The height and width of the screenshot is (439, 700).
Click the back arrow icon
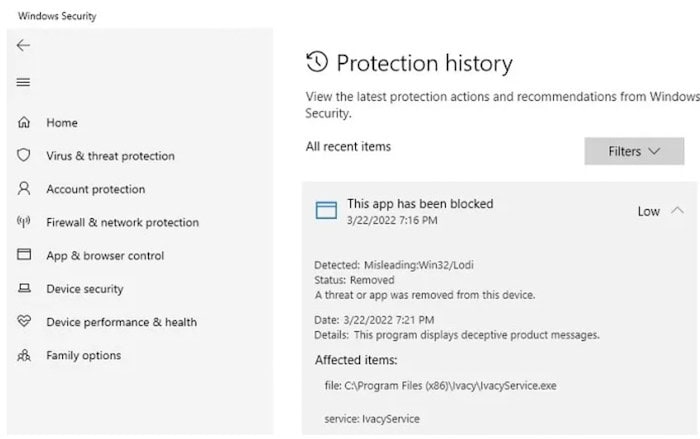pyautogui.click(x=23, y=45)
